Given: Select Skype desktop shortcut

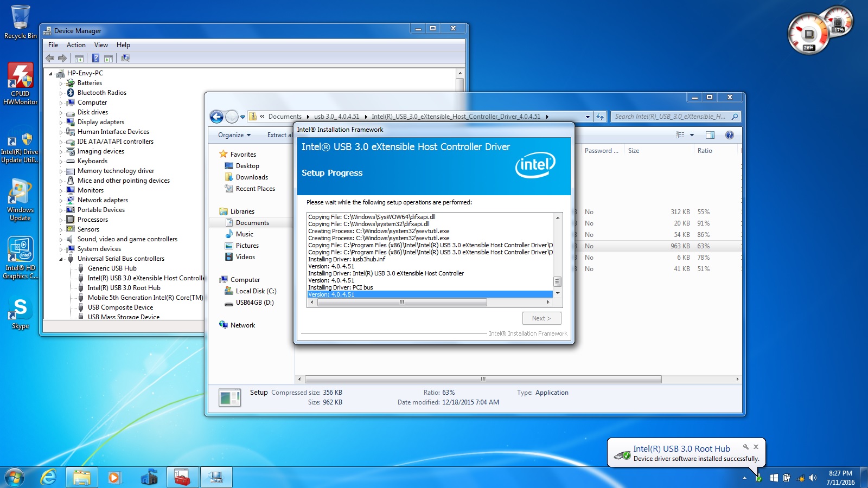Looking at the screenshot, I should coord(20,313).
